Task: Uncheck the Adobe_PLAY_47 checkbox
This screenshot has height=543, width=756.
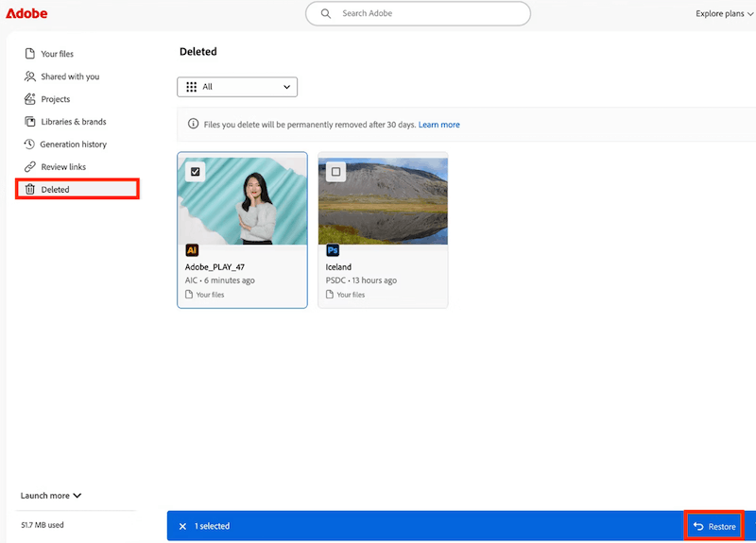Action: coord(196,172)
